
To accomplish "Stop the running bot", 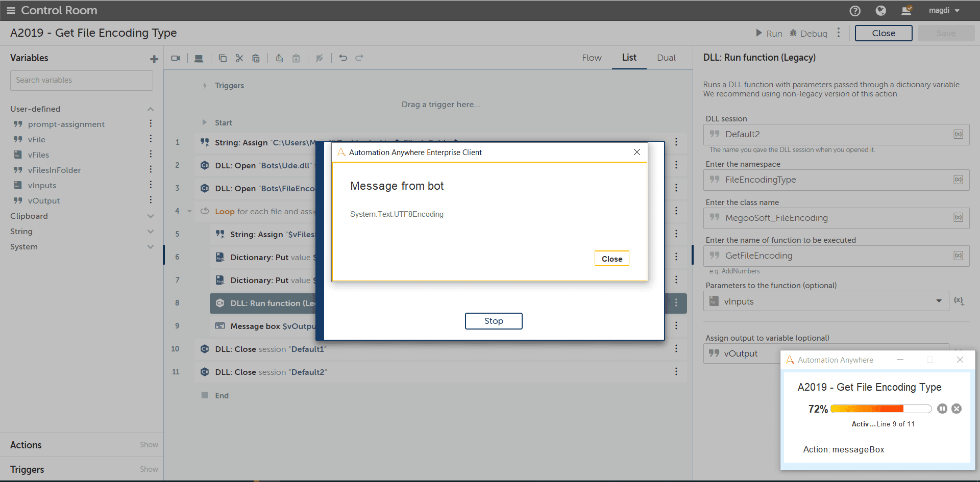I will tap(494, 321).
